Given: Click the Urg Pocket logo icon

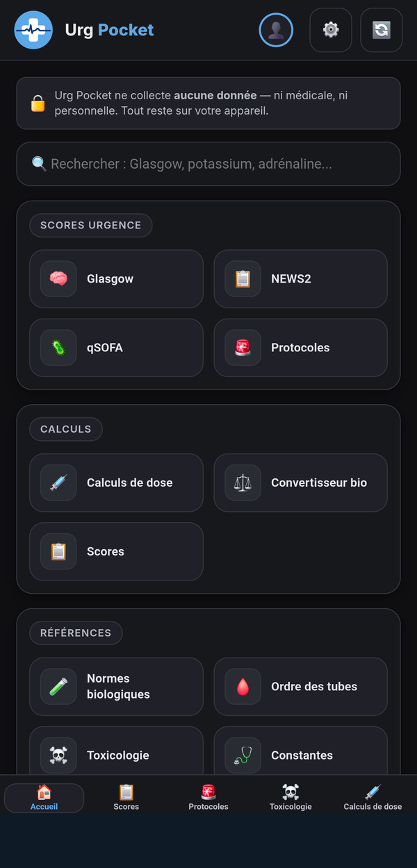Looking at the screenshot, I should (33, 30).
